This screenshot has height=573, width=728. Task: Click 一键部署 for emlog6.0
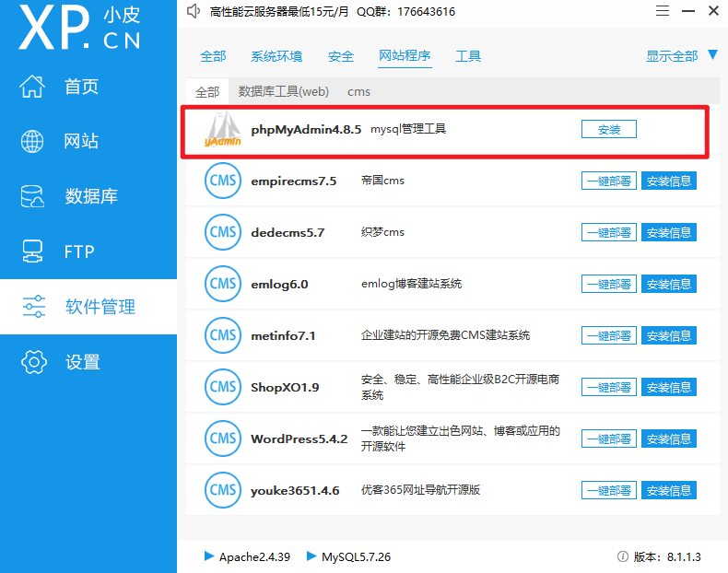(609, 284)
